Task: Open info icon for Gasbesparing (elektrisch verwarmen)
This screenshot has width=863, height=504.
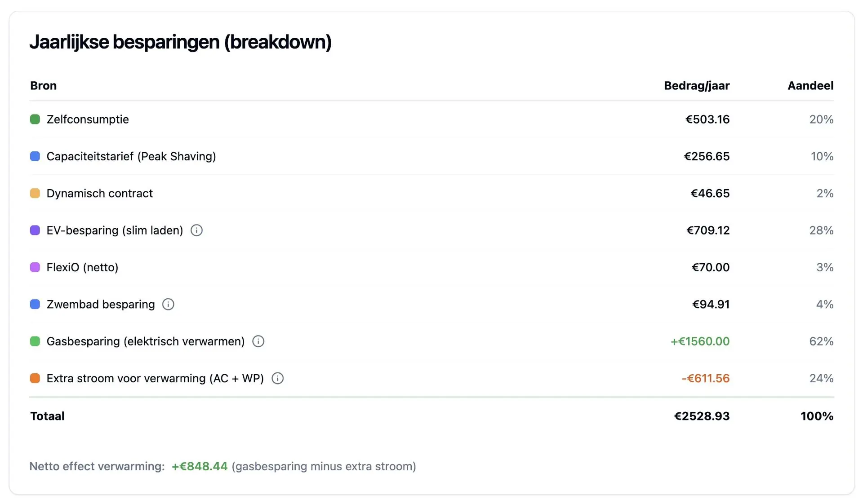Action: click(258, 341)
